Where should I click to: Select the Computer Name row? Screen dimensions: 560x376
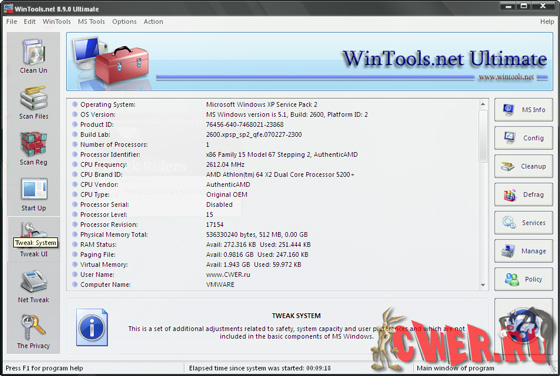click(273, 285)
